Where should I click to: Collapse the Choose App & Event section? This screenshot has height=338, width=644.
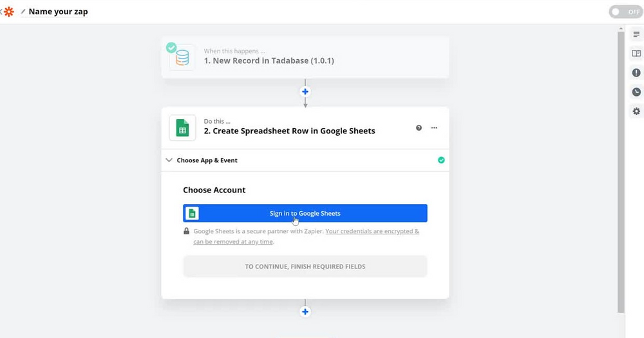pos(169,160)
